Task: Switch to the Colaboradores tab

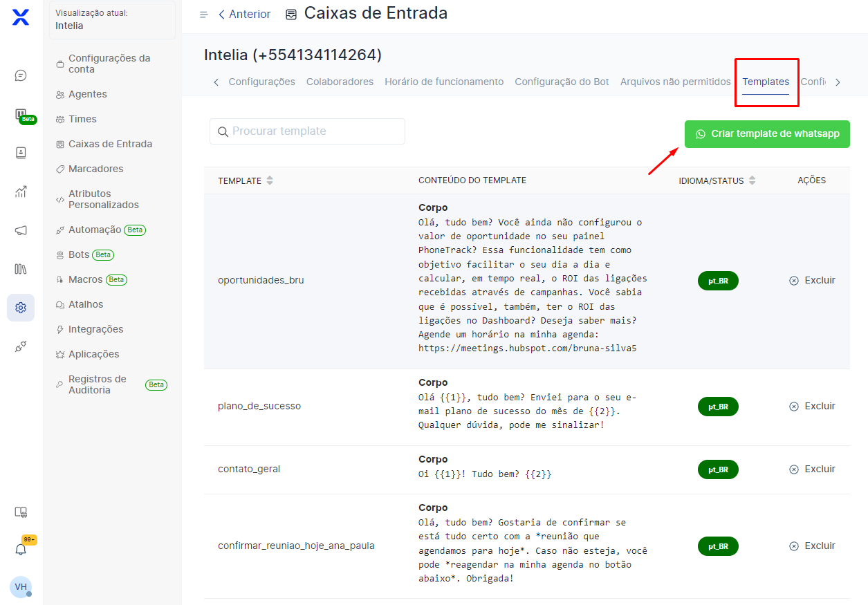Action: coord(340,82)
